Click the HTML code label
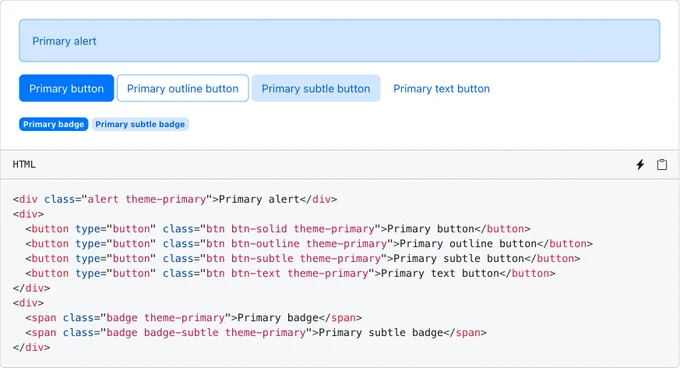Image resolution: width=680 pixels, height=368 pixels. coord(24,164)
